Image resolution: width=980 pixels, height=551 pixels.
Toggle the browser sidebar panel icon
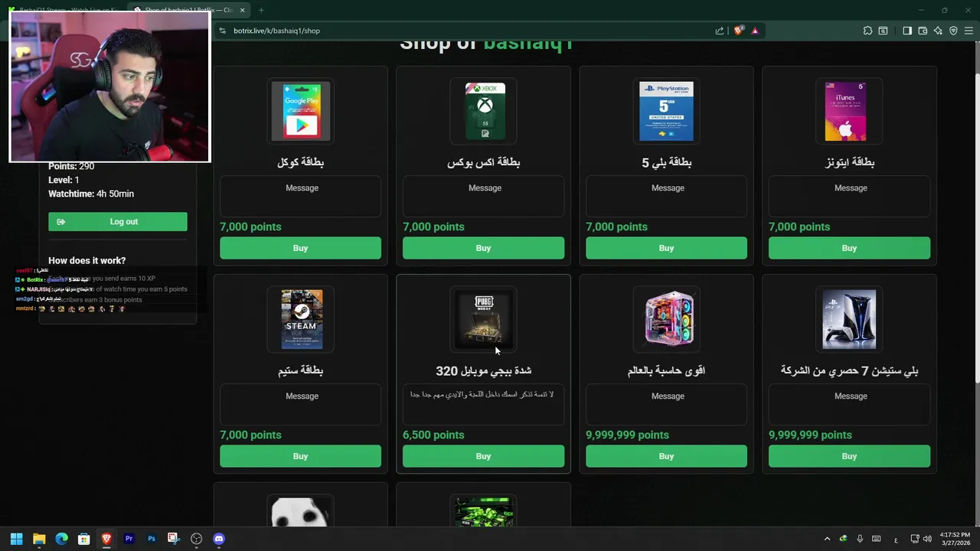(907, 31)
